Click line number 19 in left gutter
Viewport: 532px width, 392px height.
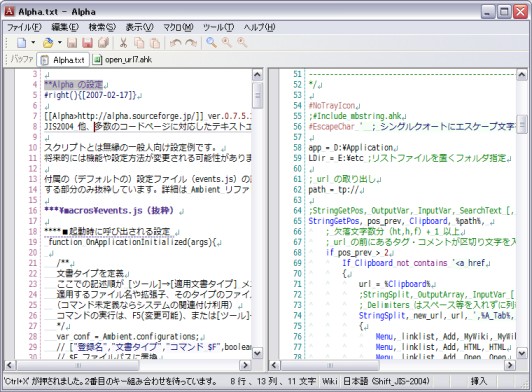click(x=33, y=242)
